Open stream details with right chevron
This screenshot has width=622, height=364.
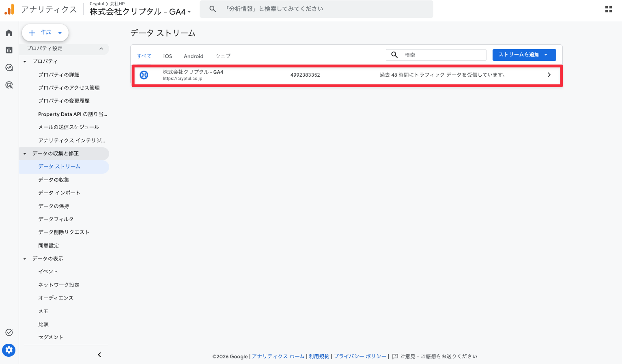(549, 75)
